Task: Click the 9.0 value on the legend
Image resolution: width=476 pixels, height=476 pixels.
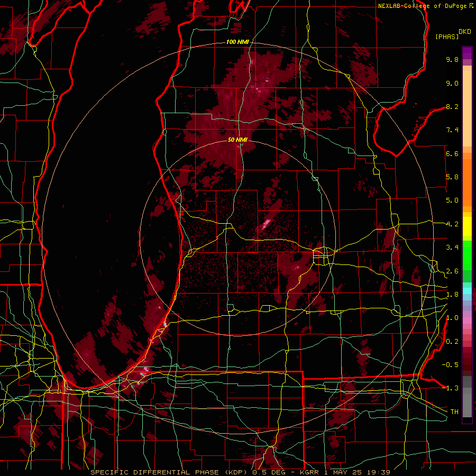Action: [452, 83]
